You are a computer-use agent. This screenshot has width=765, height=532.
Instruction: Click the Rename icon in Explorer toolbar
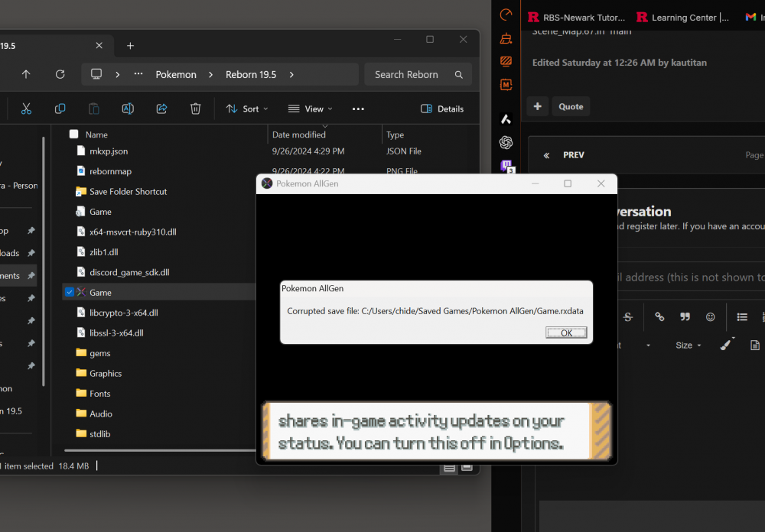point(128,109)
